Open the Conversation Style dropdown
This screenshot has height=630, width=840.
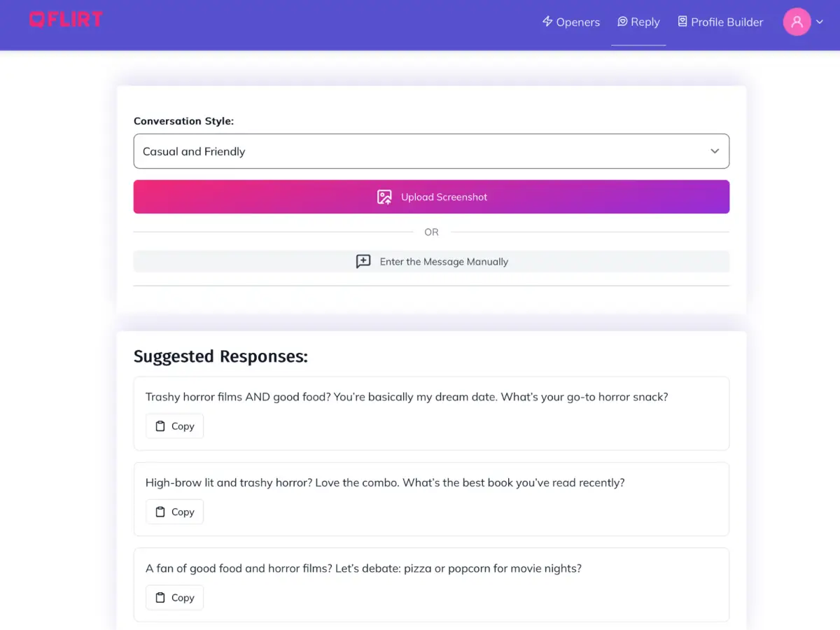click(x=431, y=151)
